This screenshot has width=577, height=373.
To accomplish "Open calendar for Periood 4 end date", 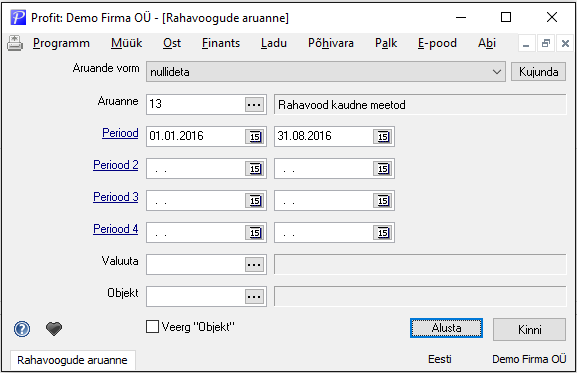I will pos(383,233).
